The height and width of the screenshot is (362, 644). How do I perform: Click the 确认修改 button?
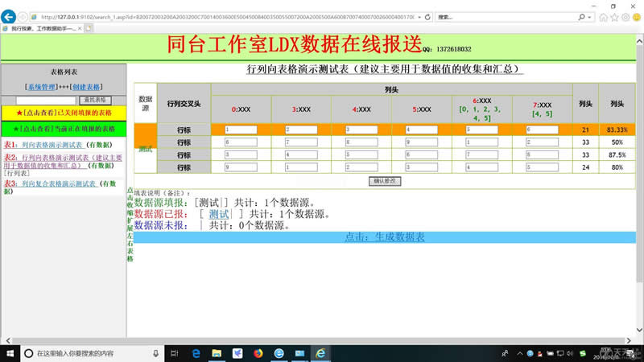[x=383, y=181]
